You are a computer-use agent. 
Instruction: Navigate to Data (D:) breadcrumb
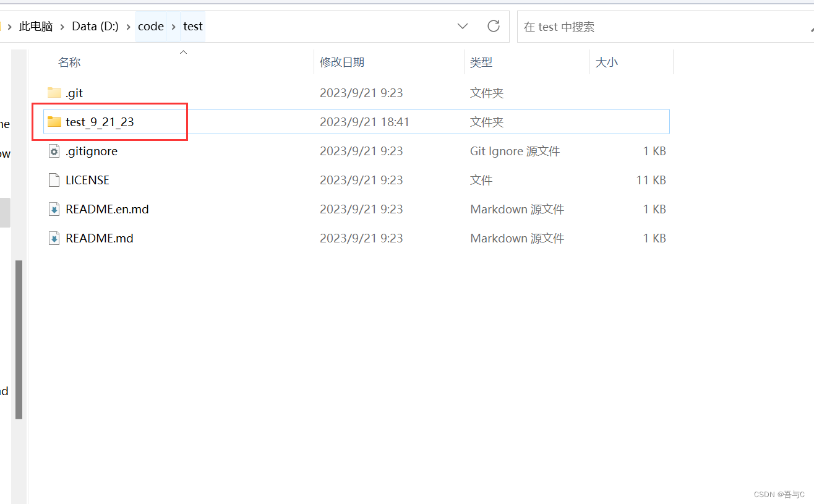(95, 27)
